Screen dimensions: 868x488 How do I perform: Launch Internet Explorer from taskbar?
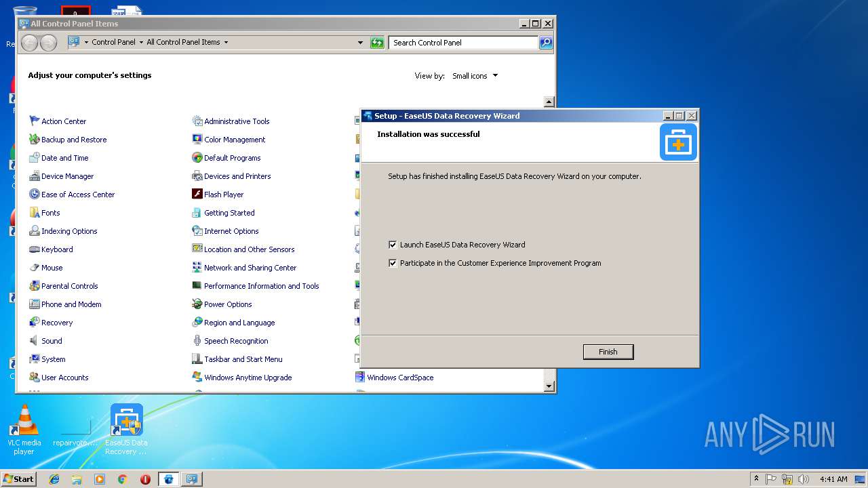[x=54, y=479]
